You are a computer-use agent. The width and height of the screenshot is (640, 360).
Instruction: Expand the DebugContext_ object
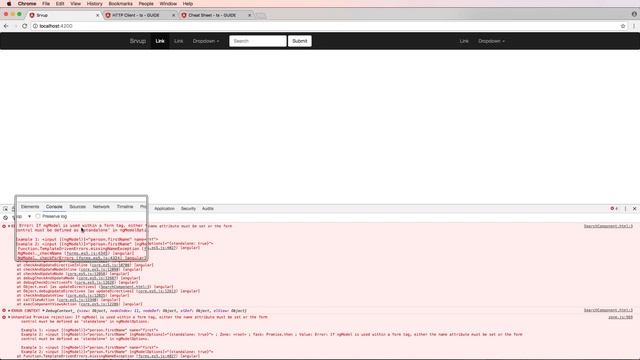(x=43, y=311)
